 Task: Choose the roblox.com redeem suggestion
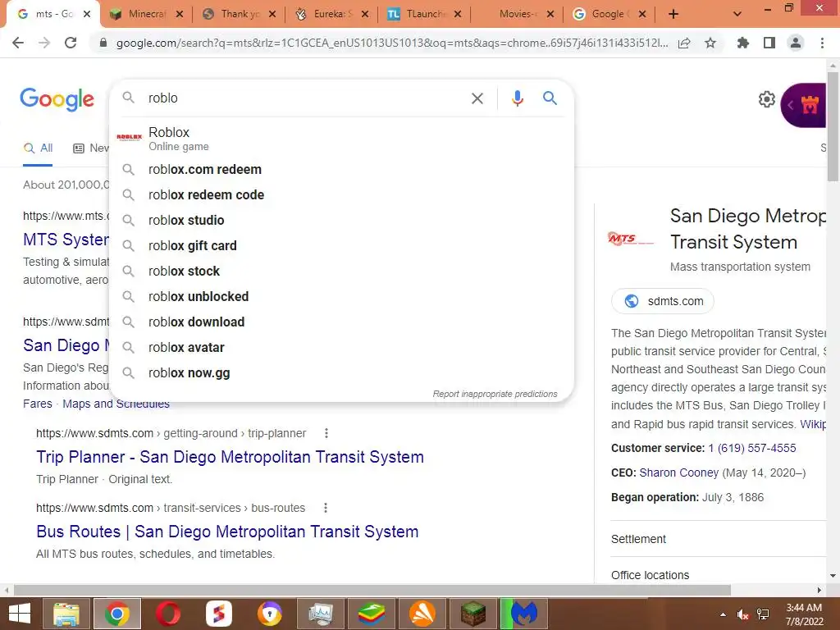point(341,169)
